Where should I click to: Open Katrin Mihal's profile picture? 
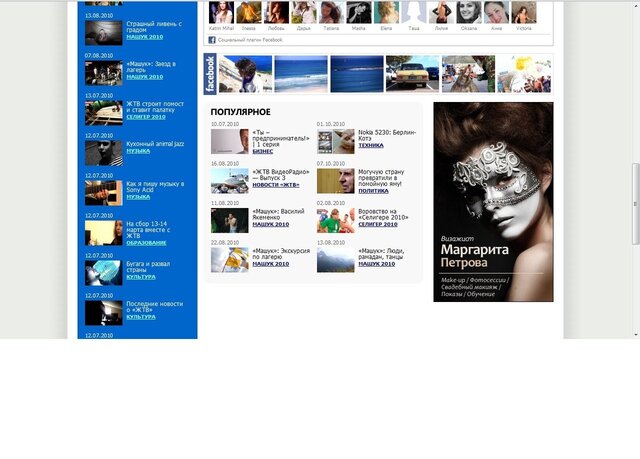tap(221, 12)
